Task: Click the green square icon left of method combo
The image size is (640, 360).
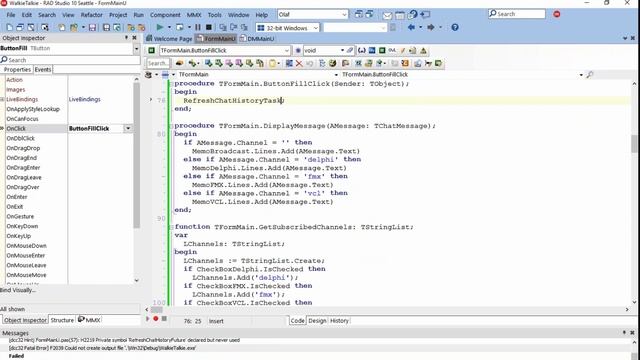Action: [x=151, y=51]
